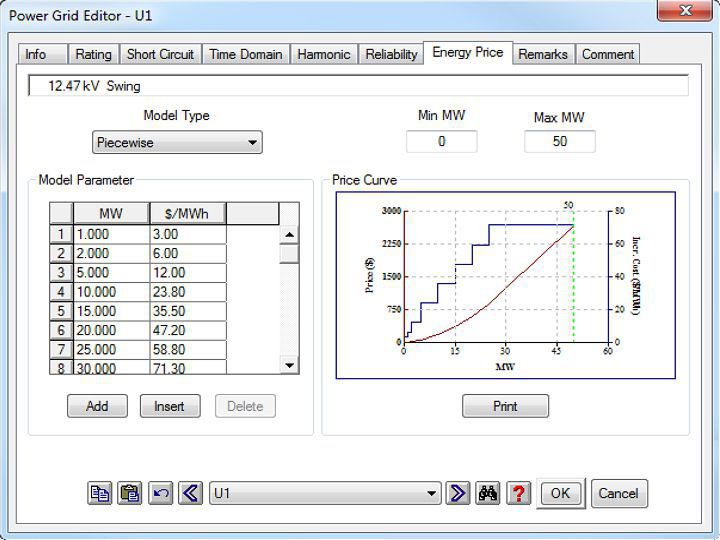Click the Copy icon in bottom toolbar
Image resolution: width=720 pixels, height=540 pixels.
(x=100, y=493)
